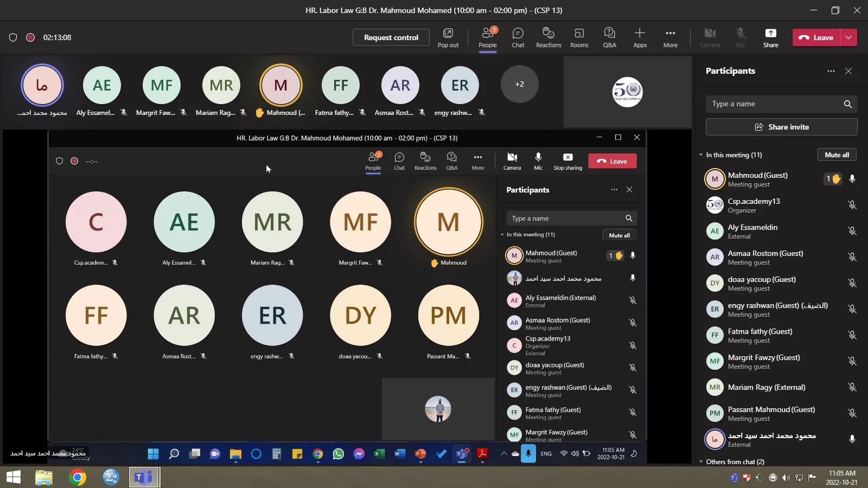Toggle the People panel button

point(487,37)
